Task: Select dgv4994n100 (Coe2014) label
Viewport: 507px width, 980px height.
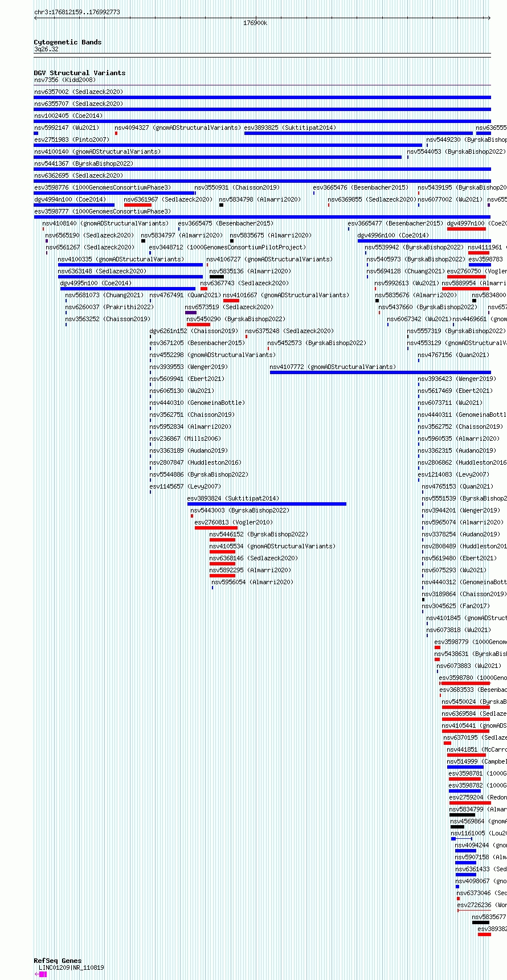Action: tap(70, 200)
